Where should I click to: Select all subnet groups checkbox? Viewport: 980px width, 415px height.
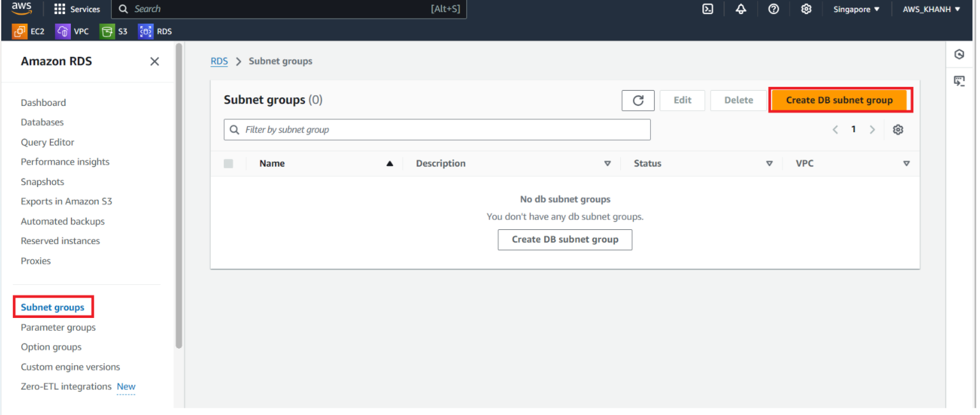pos(228,163)
